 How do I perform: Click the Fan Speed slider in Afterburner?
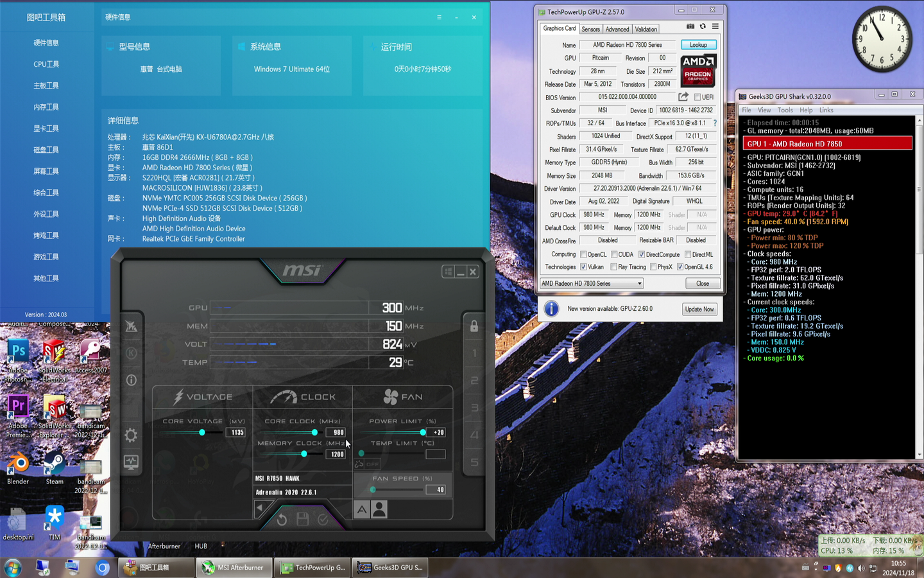click(x=372, y=489)
